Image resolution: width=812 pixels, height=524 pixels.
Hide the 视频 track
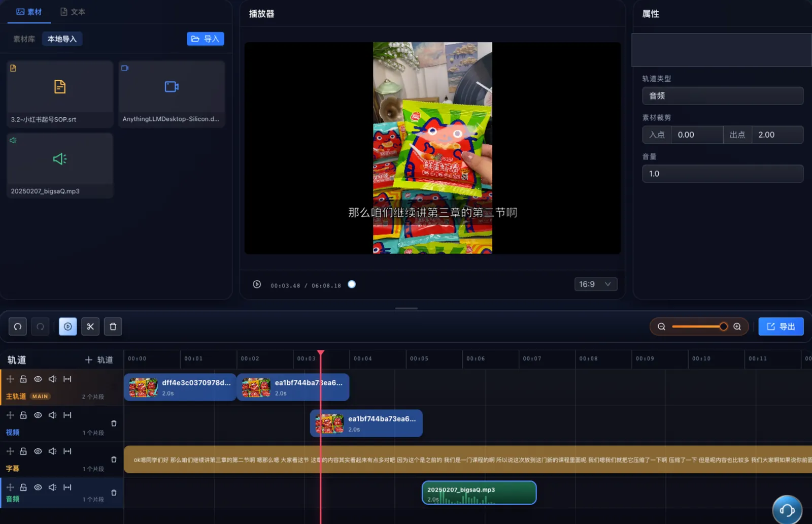point(38,415)
